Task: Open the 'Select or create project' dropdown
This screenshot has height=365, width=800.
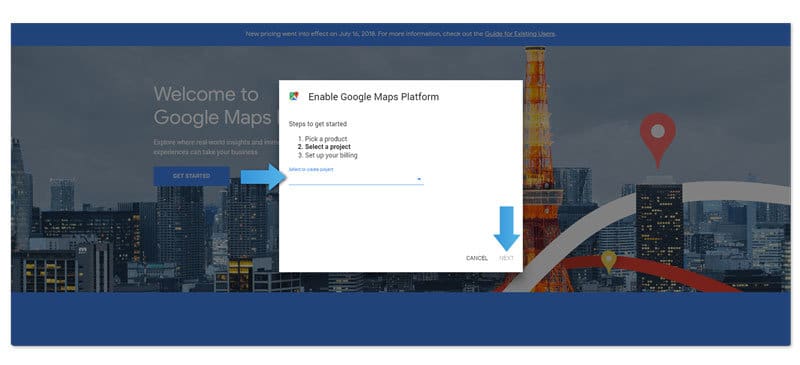Action: [356, 176]
